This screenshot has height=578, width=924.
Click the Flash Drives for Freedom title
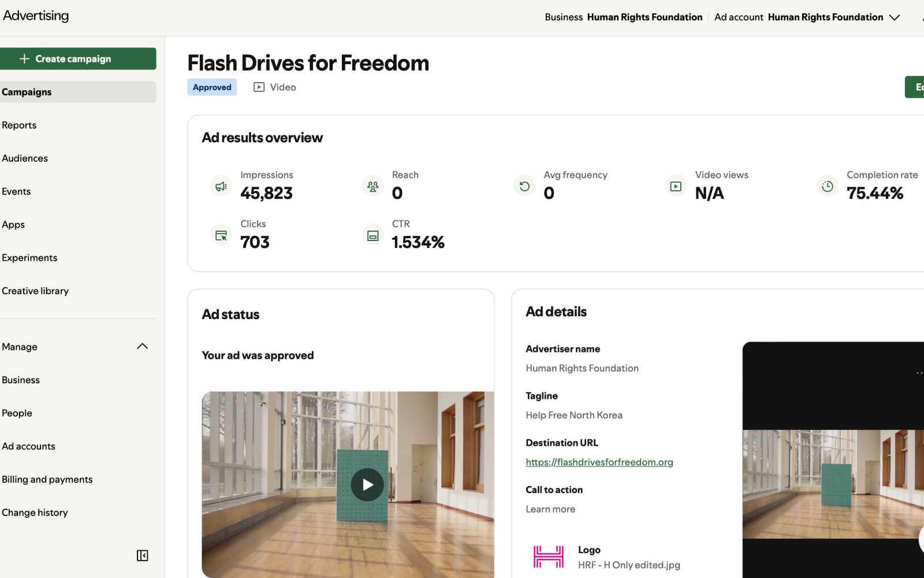[308, 63]
